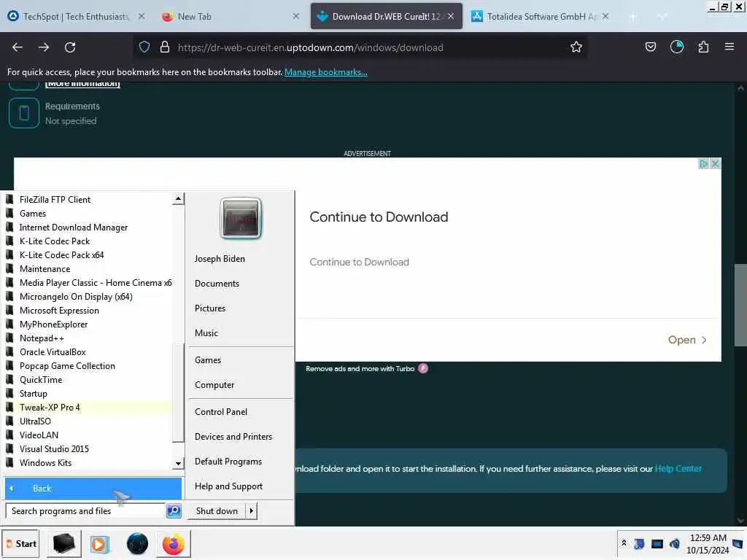List all tabs dropdown in Firefox

(662, 16)
